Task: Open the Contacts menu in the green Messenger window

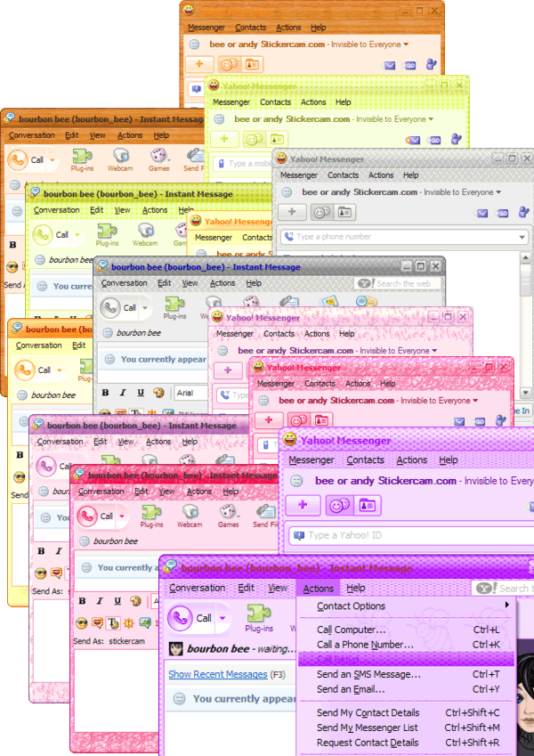Action: [275, 102]
